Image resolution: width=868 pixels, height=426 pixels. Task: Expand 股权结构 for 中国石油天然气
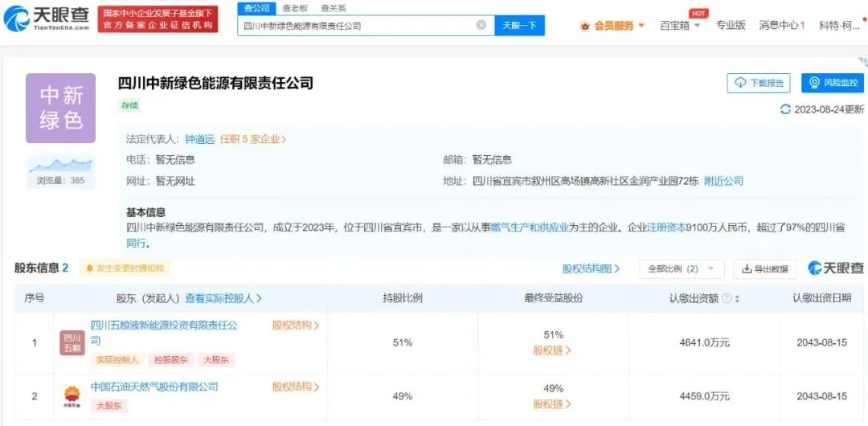(296, 386)
